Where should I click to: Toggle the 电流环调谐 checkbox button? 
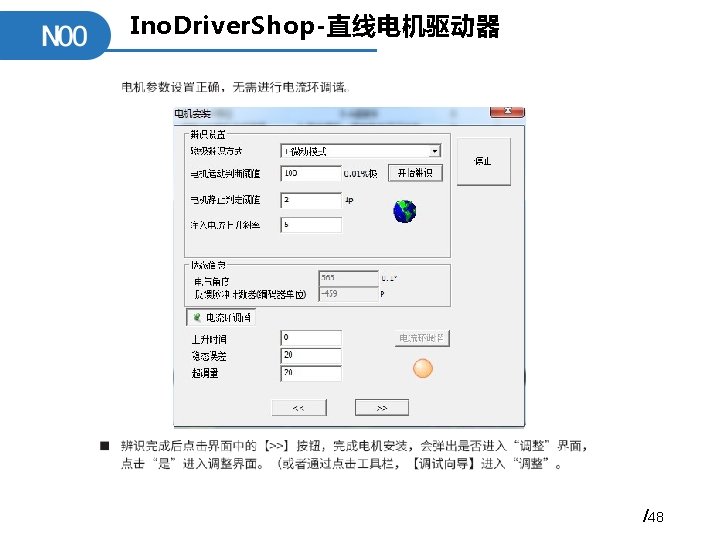pyautogui.click(x=221, y=317)
